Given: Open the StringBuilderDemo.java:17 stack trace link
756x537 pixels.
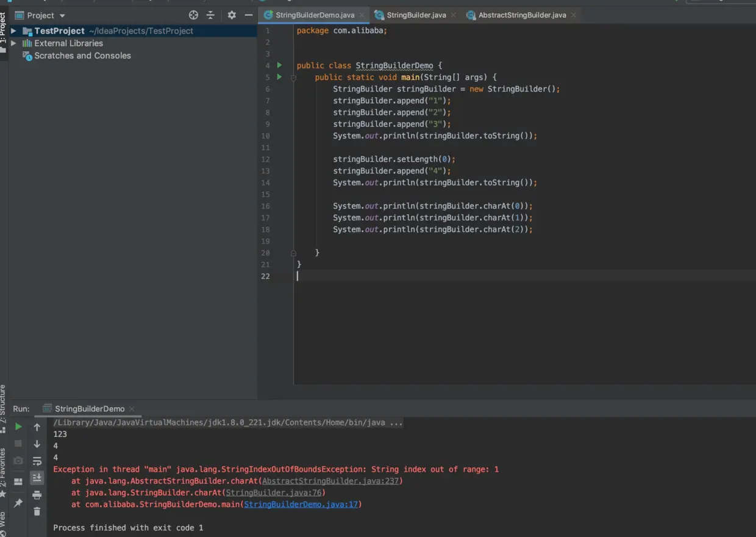Looking at the screenshot, I should (x=301, y=505).
